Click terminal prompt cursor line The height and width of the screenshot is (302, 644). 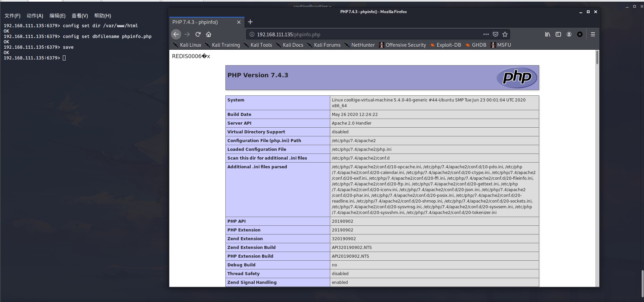click(35, 58)
